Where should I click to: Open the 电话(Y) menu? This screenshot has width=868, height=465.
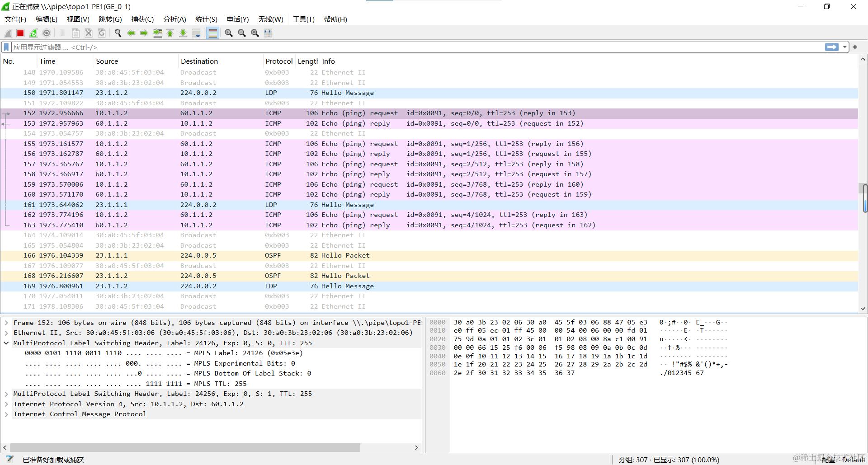pos(238,19)
